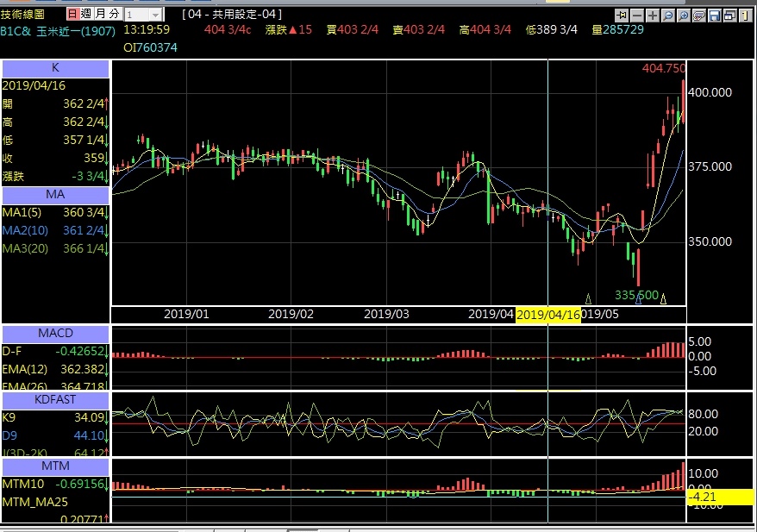Click the highlighted 2019/04/16 date marker on axis
The height and width of the screenshot is (532, 757).
tap(548, 315)
